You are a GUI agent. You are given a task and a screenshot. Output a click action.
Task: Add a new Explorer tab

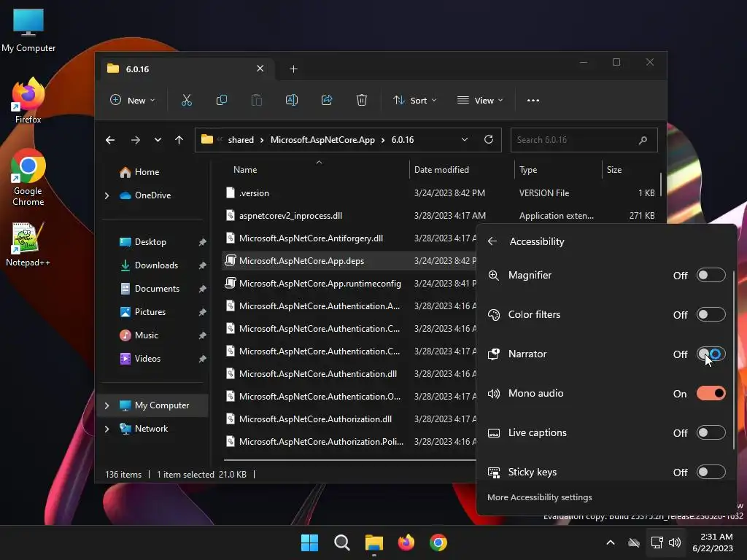click(293, 69)
